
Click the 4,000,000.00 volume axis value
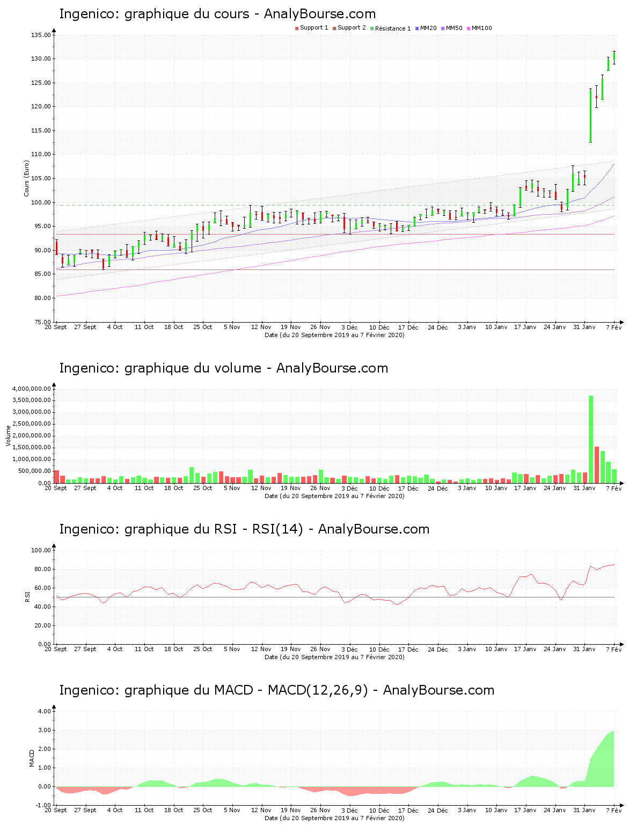coord(31,389)
